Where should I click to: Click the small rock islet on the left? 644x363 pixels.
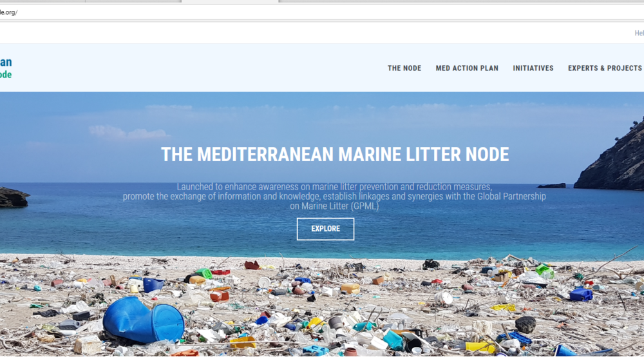[14, 197]
